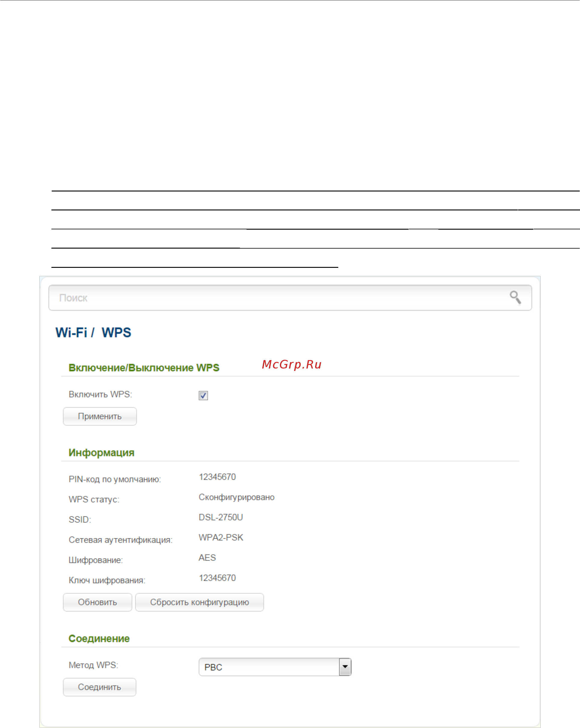Open the Метод WPS dropdown
Image resolution: width=580 pixels, height=728 pixels.
point(275,667)
